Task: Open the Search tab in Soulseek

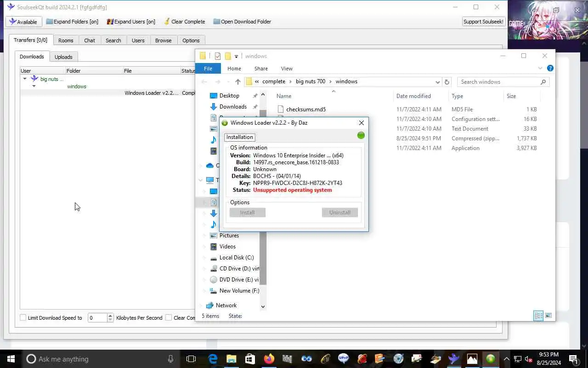Action: (x=113, y=40)
